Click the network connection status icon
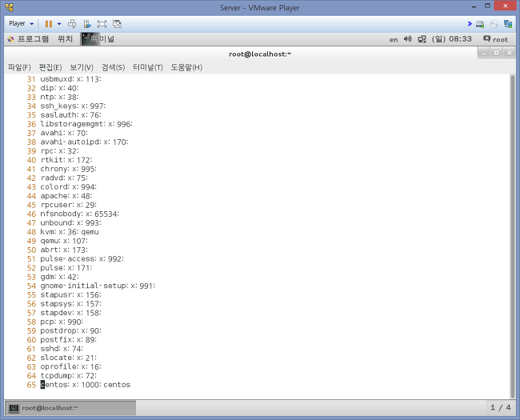The height and width of the screenshot is (420, 520). 422,39
